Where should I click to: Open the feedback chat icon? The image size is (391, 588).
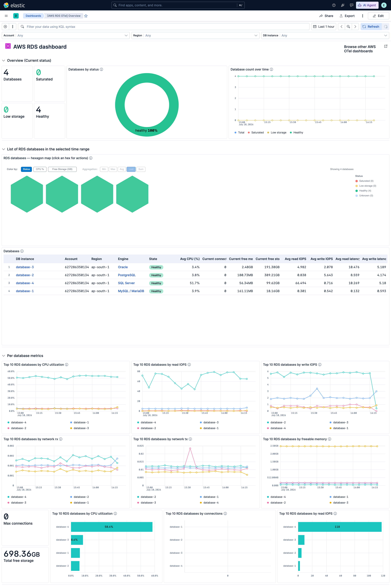[x=351, y=5]
